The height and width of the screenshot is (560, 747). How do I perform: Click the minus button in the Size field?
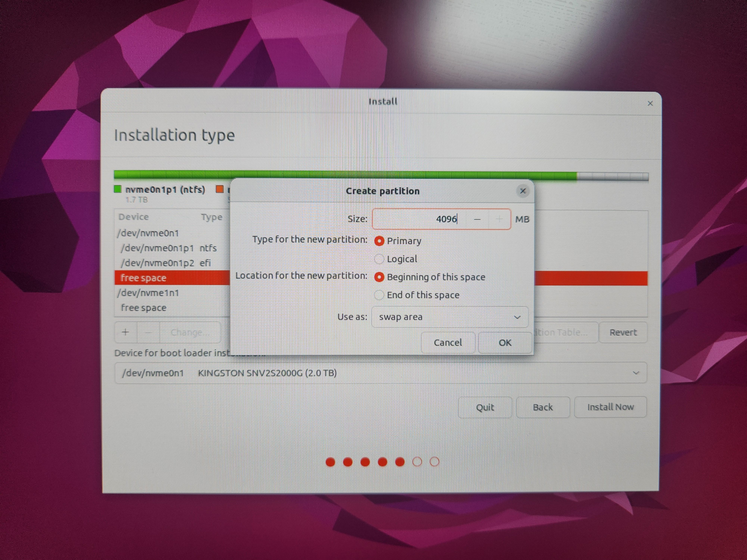(x=477, y=219)
